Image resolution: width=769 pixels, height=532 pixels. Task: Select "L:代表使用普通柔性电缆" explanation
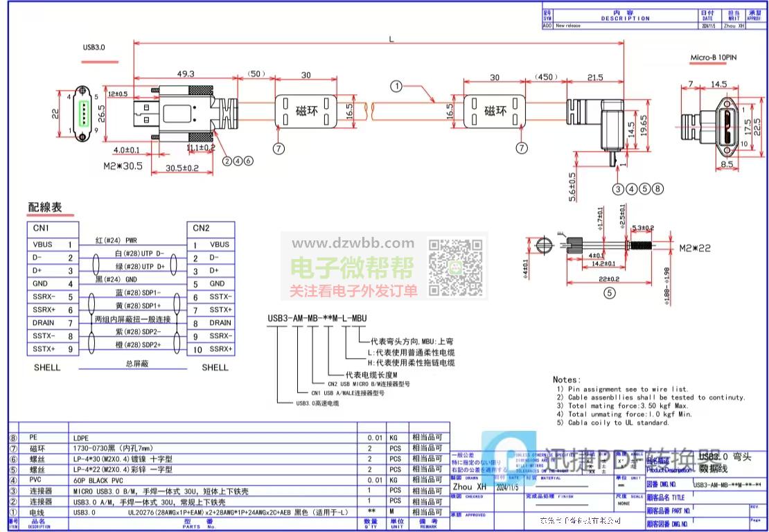(x=411, y=352)
